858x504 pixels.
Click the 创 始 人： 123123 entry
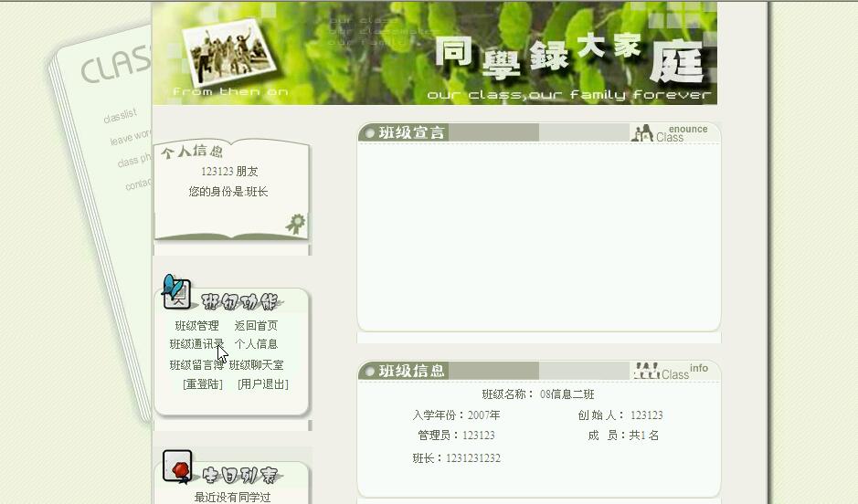pos(620,415)
